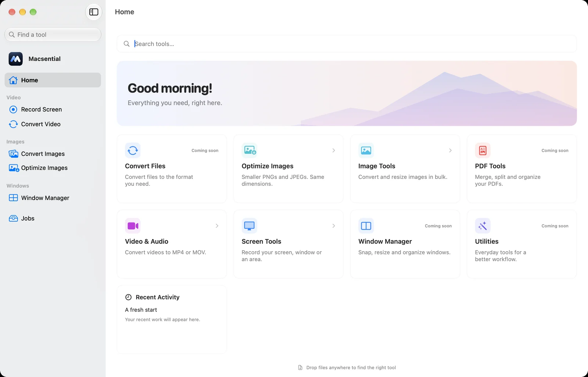Open Screen Tools card chevron arrow

click(334, 226)
